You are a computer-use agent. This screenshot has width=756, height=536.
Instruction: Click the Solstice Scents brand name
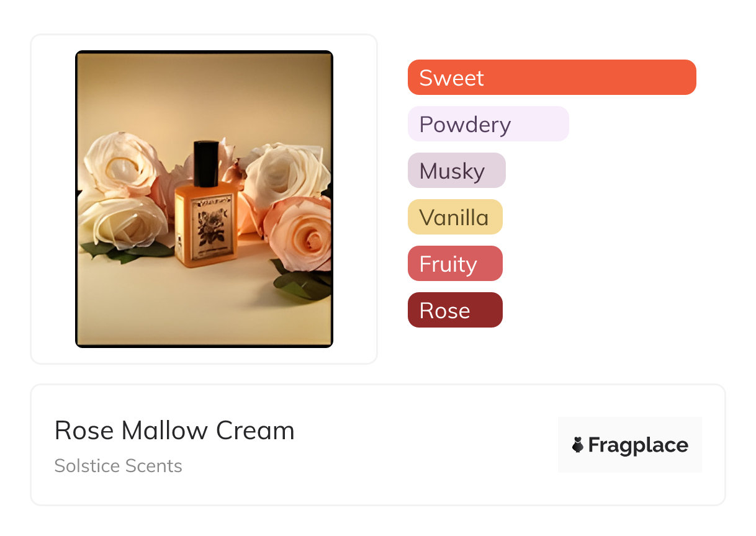coord(118,466)
